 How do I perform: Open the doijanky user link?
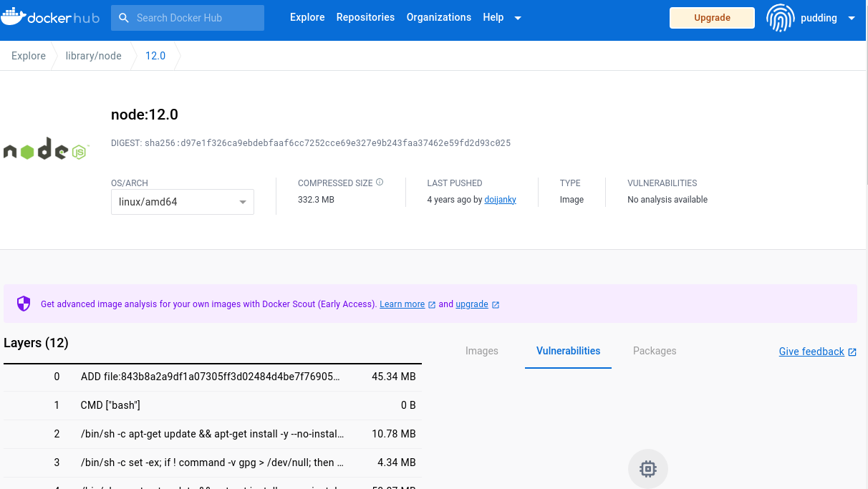click(x=500, y=200)
